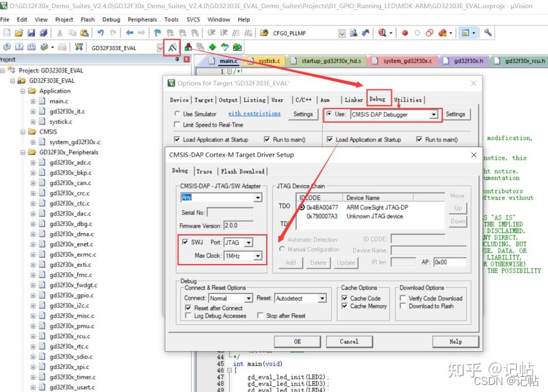Switch to the Trace tab in driver setup
The height and width of the screenshot is (392, 548).
(204, 171)
